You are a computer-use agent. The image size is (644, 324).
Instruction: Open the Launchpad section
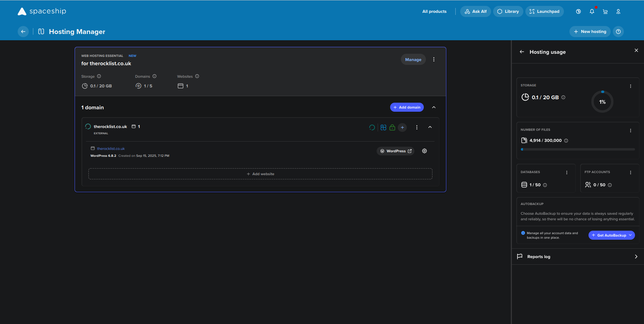click(x=544, y=11)
